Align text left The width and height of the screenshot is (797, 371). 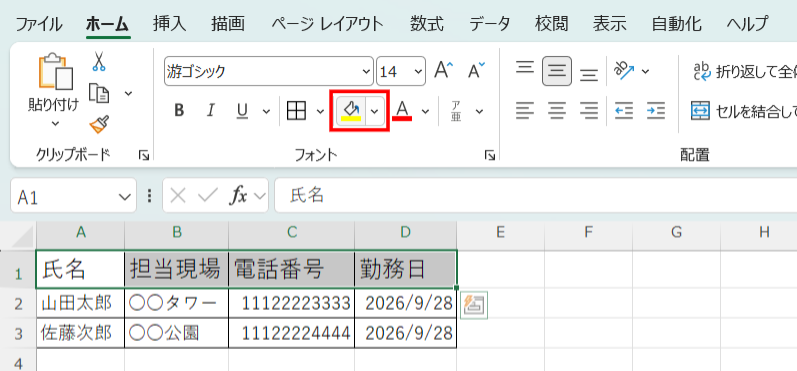pyautogui.click(x=525, y=110)
